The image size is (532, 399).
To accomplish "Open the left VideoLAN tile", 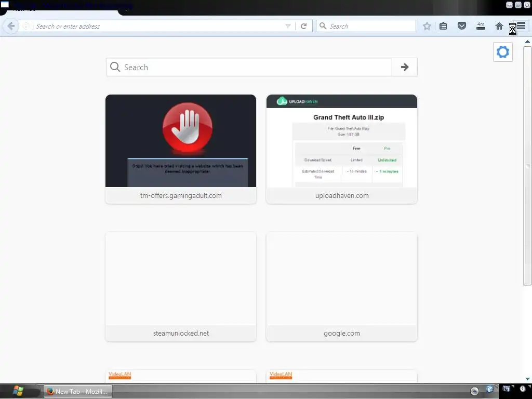I will [x=181, y=376].
